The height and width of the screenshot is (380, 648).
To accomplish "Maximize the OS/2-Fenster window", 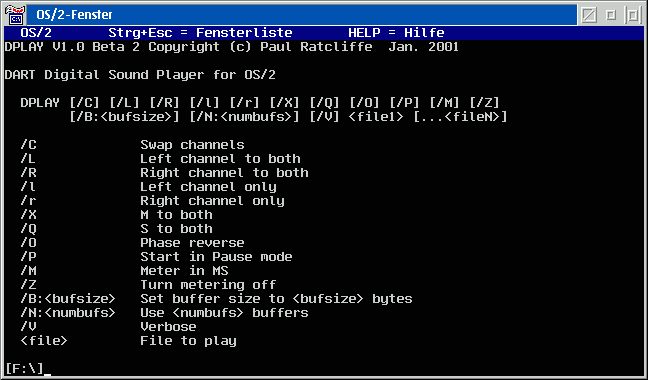I will (633, 15).
